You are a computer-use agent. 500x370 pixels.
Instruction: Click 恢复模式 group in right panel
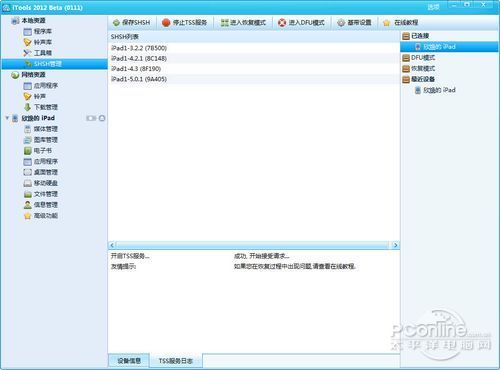(x=419, y=68)
